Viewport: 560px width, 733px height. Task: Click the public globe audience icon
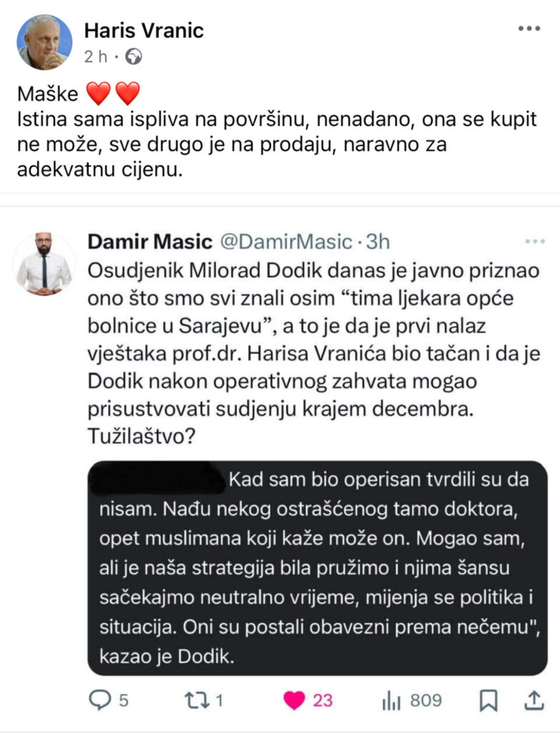[x=134, y=57]
